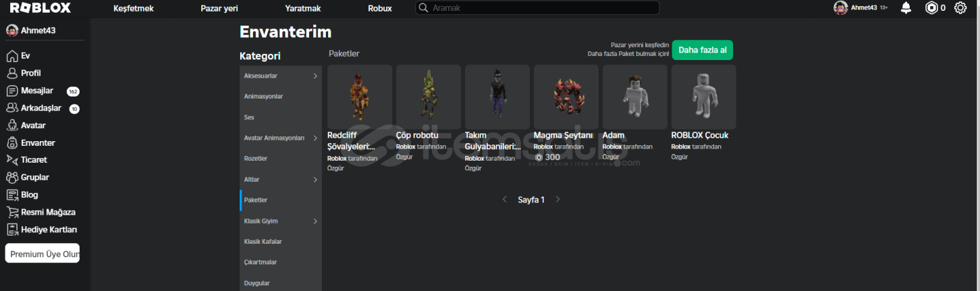The height and width of the screenshot is (291, 980).
Task: Click the Arkadaşlar friends icon
Action: tap(12, 108)
